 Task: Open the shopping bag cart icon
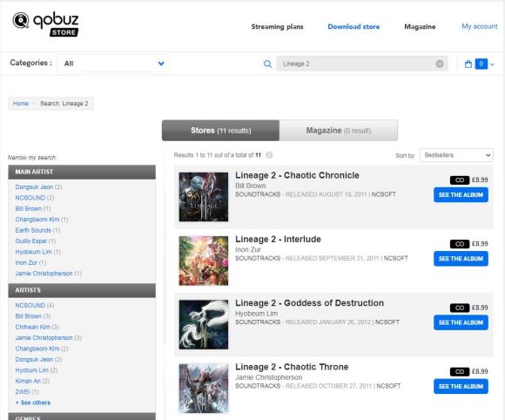(x=468, y=64)
